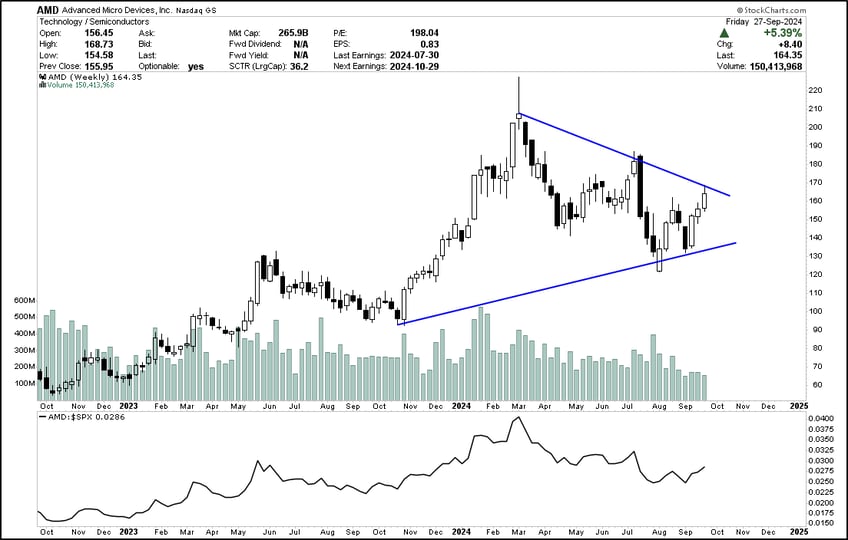Click the 170 price axis label
The image size is (848, 540).
click(815, 182)
